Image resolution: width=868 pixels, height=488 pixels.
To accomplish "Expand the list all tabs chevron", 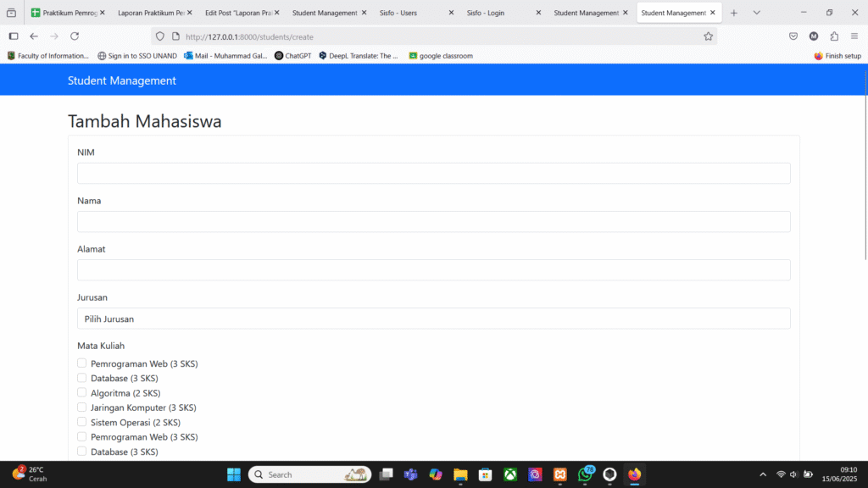I will (757, 13).
